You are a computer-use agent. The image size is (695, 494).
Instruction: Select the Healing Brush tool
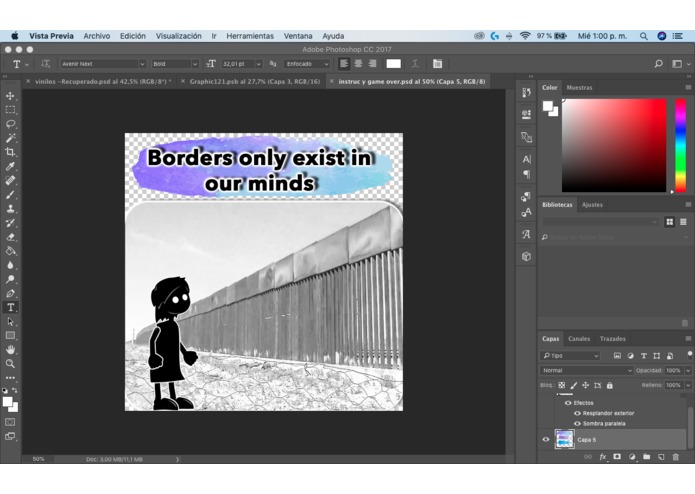(10, 180)
